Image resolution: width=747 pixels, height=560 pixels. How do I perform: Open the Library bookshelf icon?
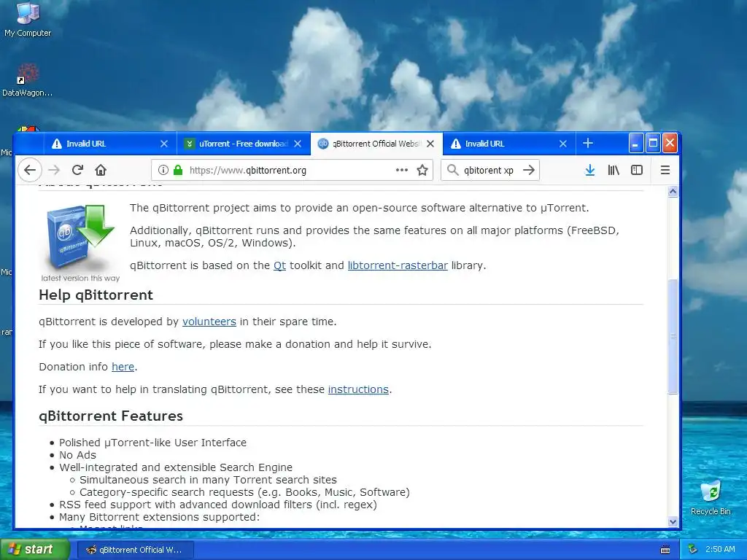614,170
